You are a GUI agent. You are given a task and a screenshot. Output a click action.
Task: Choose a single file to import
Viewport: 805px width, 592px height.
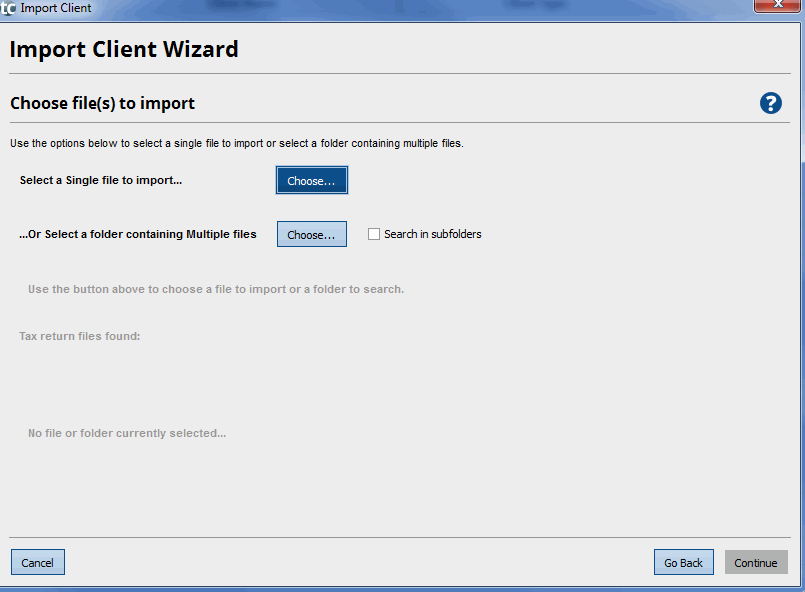312,181
